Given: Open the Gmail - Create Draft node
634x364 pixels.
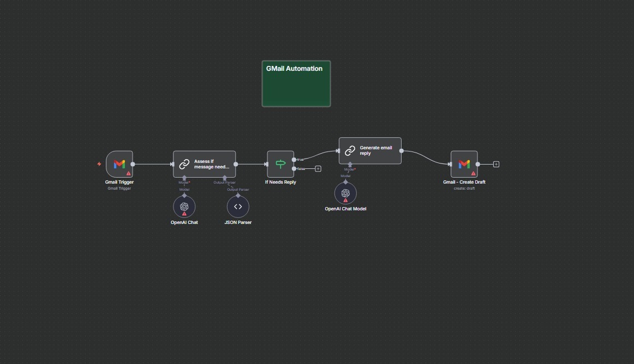Looking at the screenshot, I should coord(464,164).
